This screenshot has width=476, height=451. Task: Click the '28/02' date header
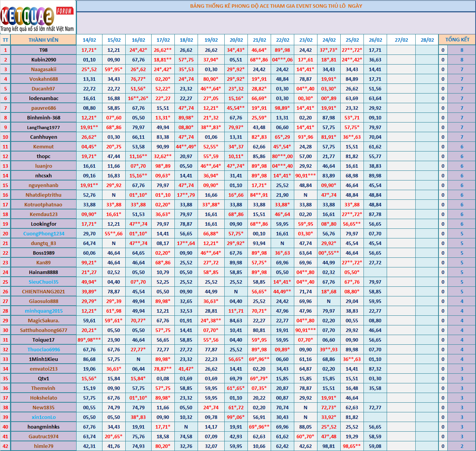point(427,40)
